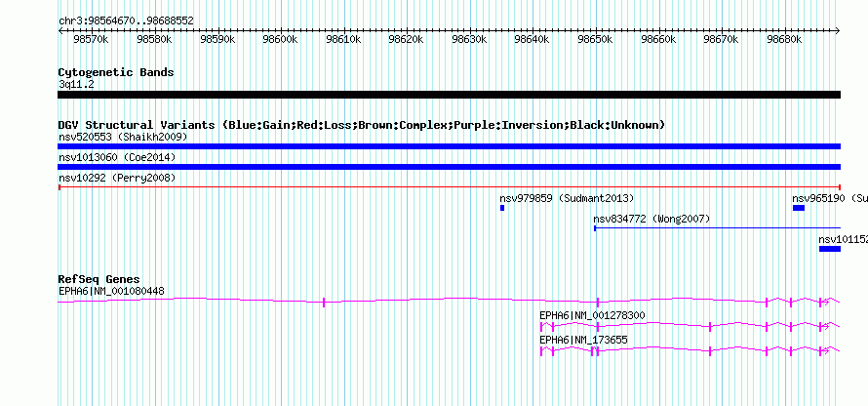Click the RefSeq Genes track title

[x=99, y=279]
